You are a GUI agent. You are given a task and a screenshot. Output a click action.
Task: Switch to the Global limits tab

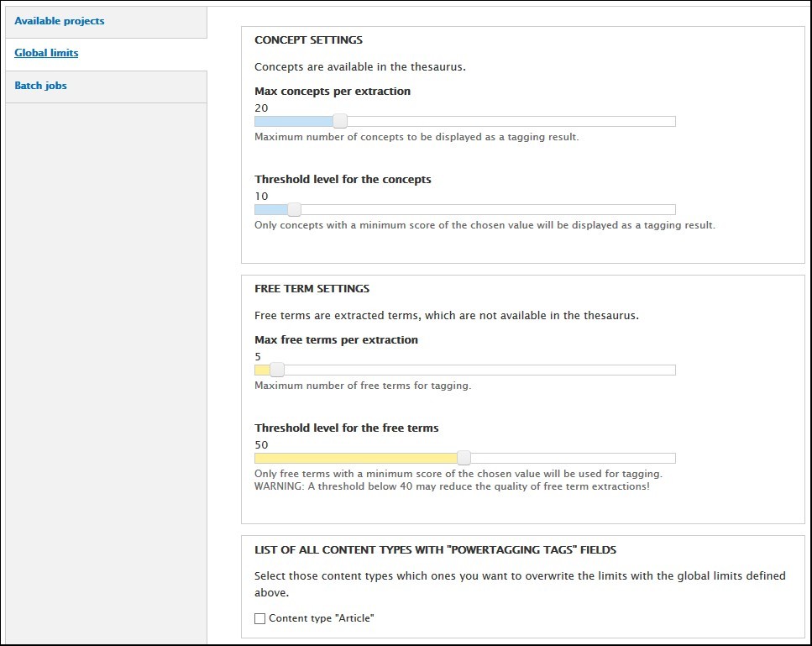46,53
